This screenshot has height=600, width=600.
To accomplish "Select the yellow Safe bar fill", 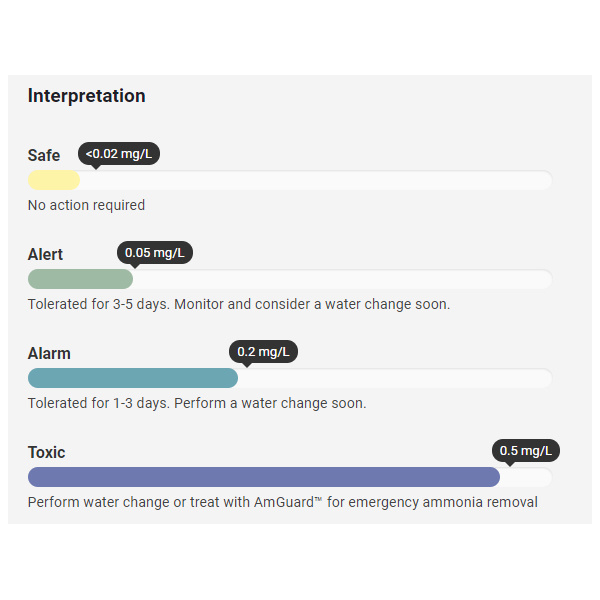I will pyautogui.click(x=54, y=180).
